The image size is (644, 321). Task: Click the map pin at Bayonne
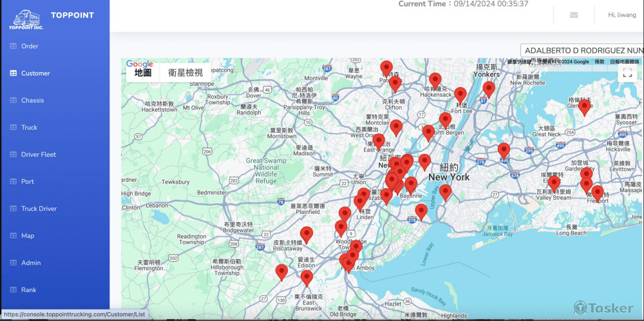click(x=411, y=186)
